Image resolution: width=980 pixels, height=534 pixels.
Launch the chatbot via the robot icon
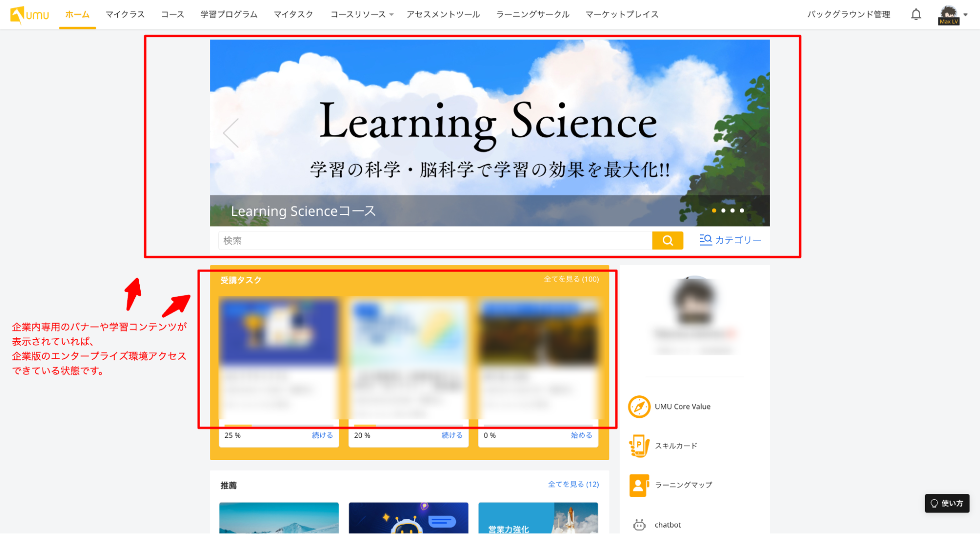[x=639, y=524]
